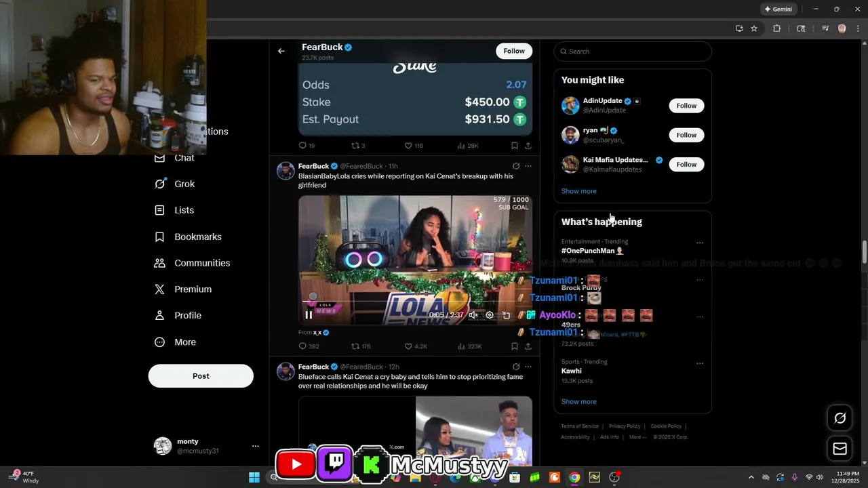Open Grok actions on the Blueface post
868x488 pixels.
coord(516,367)
